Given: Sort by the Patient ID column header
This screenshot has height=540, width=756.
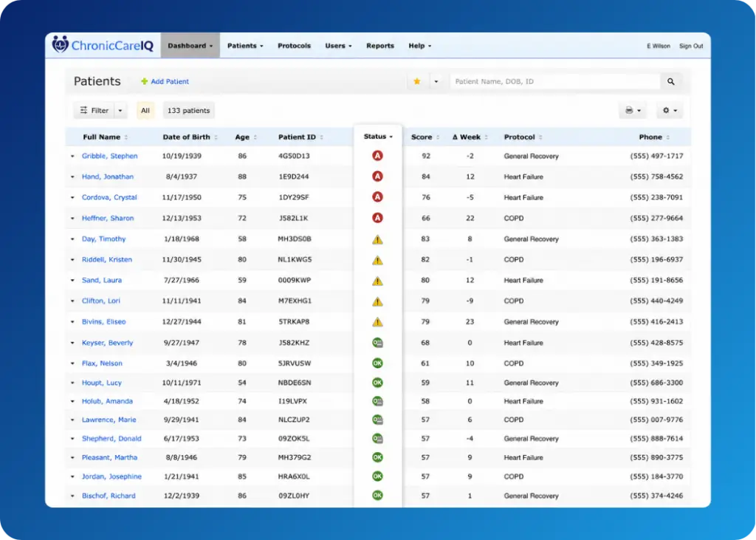Looking at the screenshot, I should pyautogui.click(x=300, y=137).
